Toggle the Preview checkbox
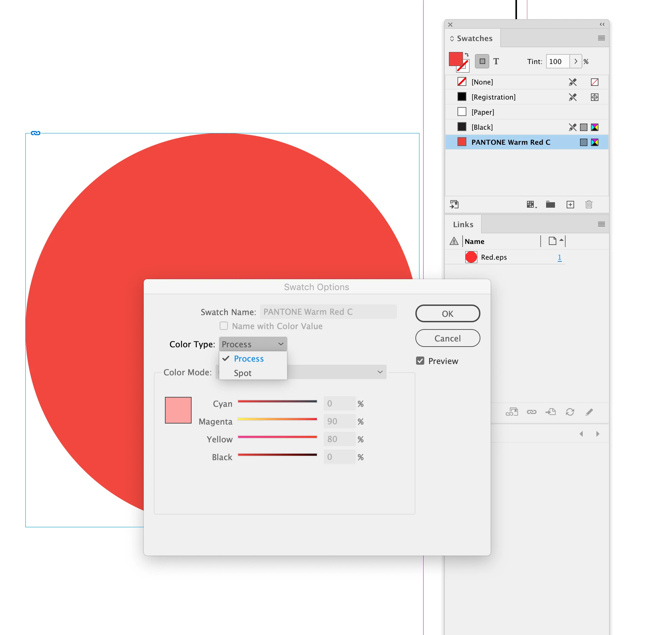 [x=420, y=361]
